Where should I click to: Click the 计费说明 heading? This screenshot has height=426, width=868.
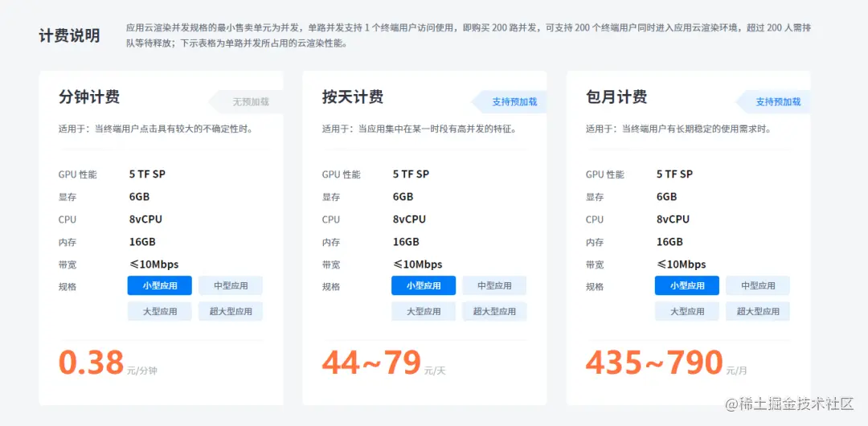pos(70,35)
